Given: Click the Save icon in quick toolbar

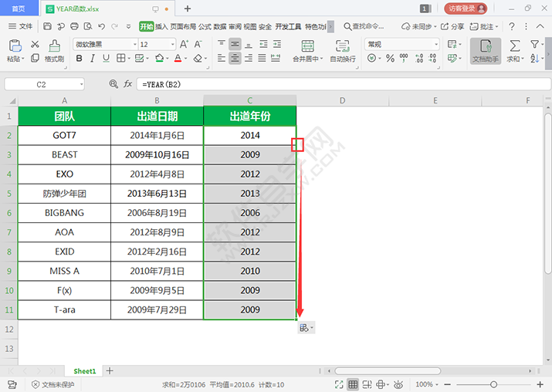Looking at the screenshot, I should tap(47, 26).
